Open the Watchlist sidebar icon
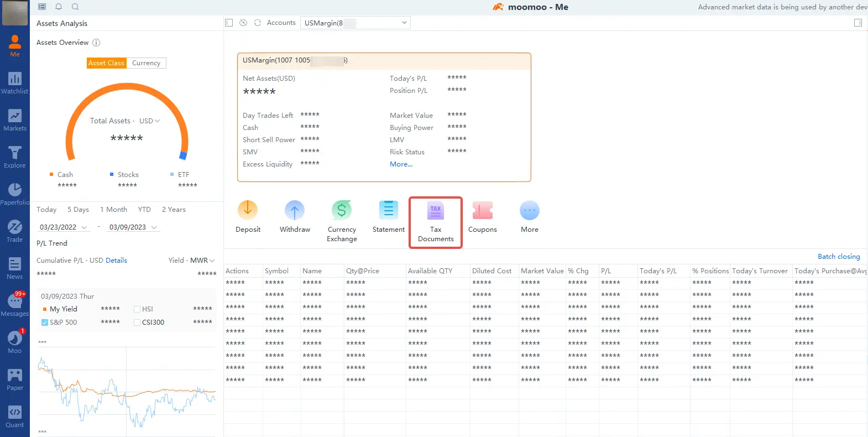This screenshot has width=868, height=437. [x=15, y=83]
